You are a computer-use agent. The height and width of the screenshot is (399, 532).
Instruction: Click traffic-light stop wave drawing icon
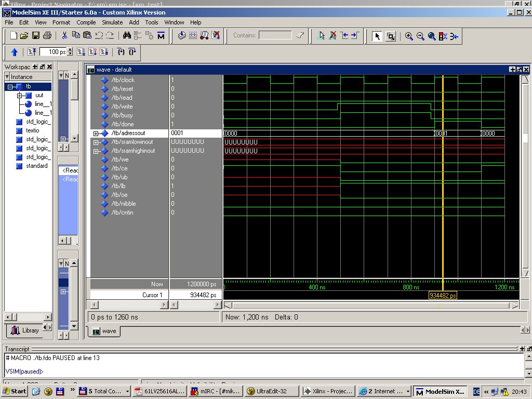(x=443, y=36)
